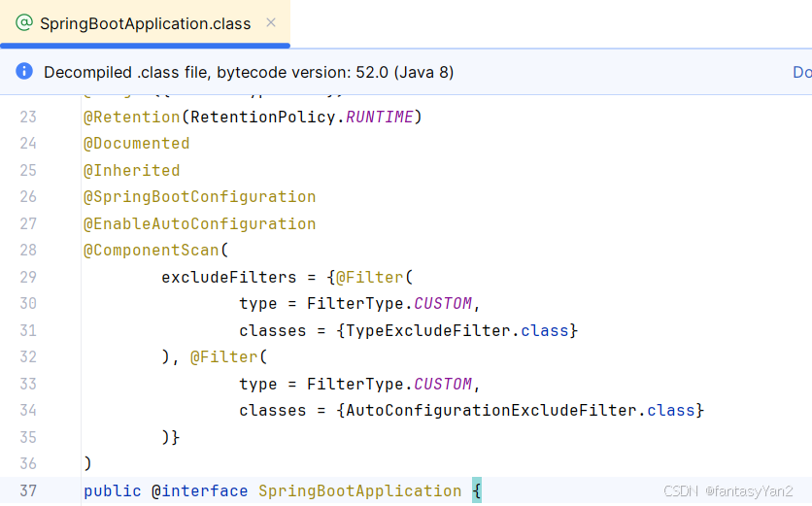Click the @Inherited annotation
This screenshot has height=506, width=812.
pos(131,170)
